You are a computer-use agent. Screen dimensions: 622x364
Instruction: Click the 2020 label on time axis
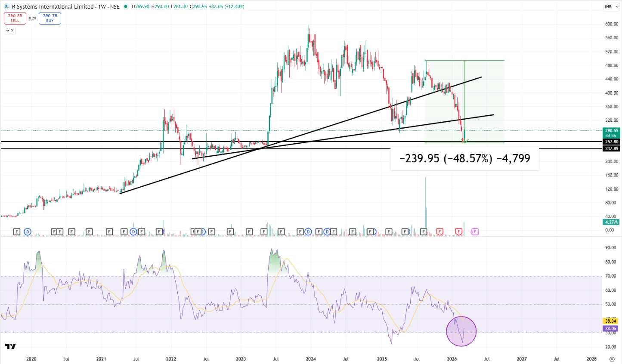click(31, 359)
